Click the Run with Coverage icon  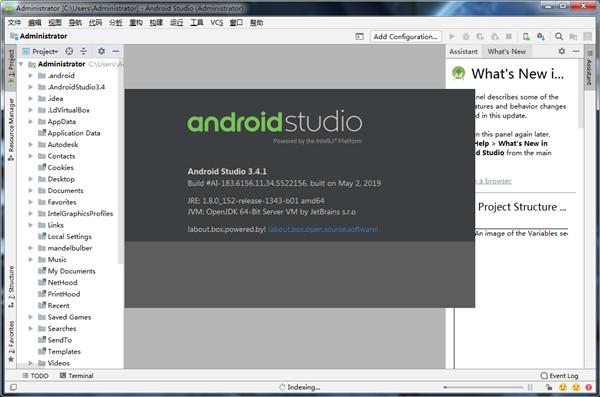(x=480, y=36)
